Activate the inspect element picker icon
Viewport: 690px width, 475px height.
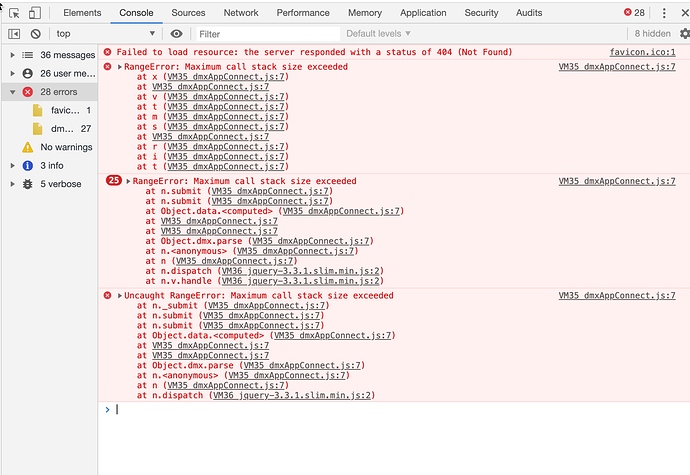(13, 13)
